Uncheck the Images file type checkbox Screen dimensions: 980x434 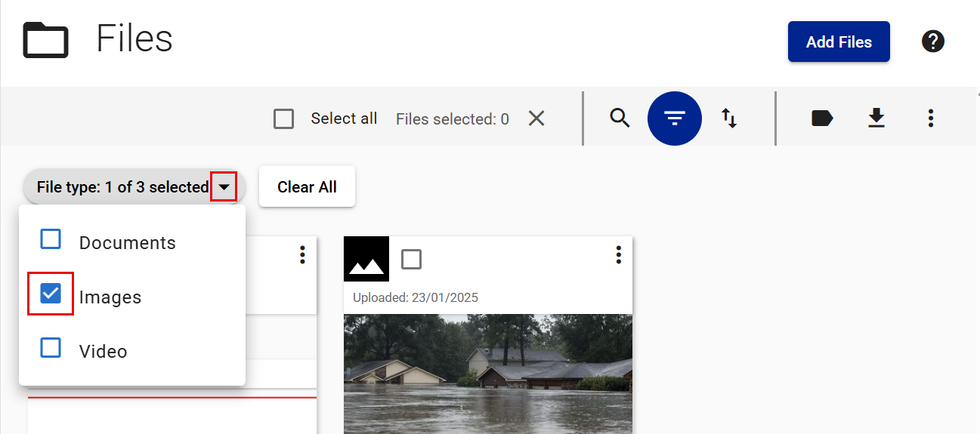pos(51,294)
